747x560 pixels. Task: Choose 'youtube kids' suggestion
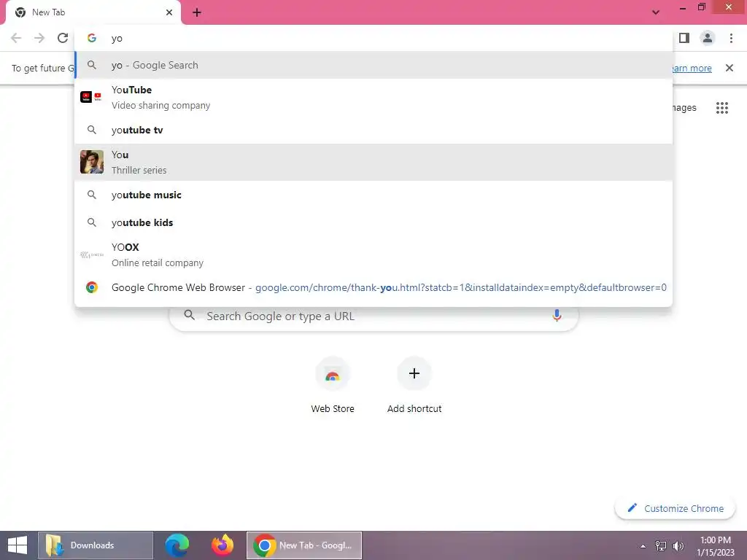pos(373,222)
